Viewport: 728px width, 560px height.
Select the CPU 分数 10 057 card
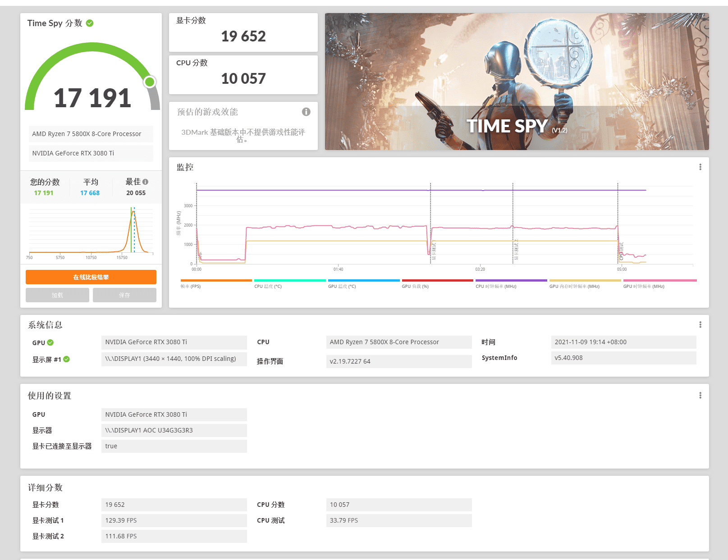click(x=243, y=75)
